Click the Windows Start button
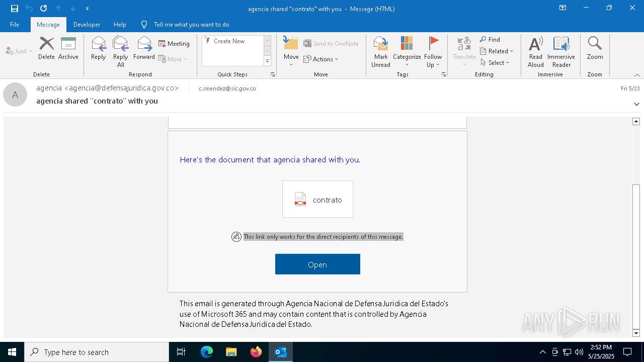Image resolution: width=644 pixels, height=362 pixels. tap(12, 352)
